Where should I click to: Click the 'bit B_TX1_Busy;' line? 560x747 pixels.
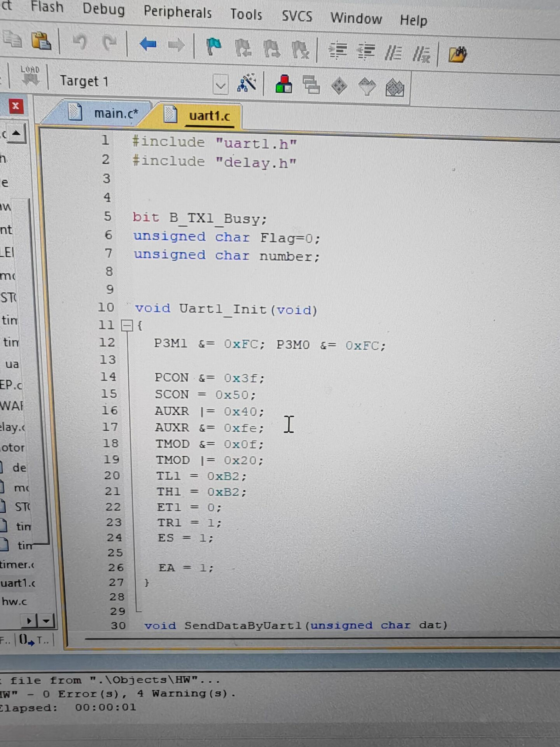click(200, 218)
